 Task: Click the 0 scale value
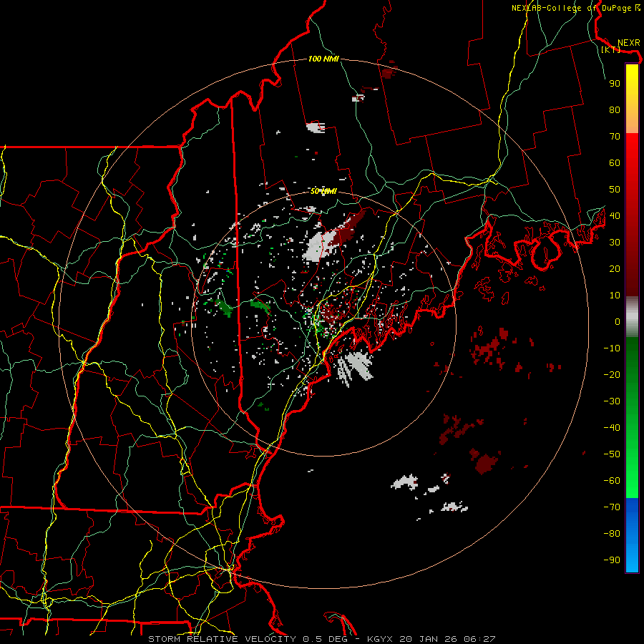[618, 321]
